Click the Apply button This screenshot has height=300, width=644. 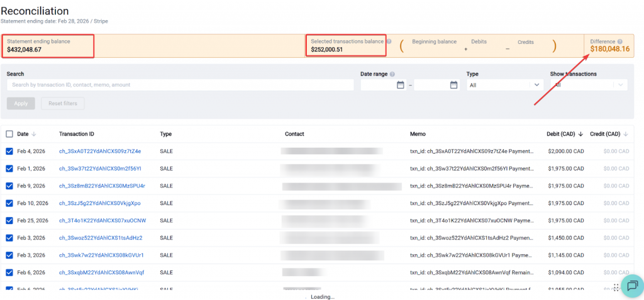21,103
